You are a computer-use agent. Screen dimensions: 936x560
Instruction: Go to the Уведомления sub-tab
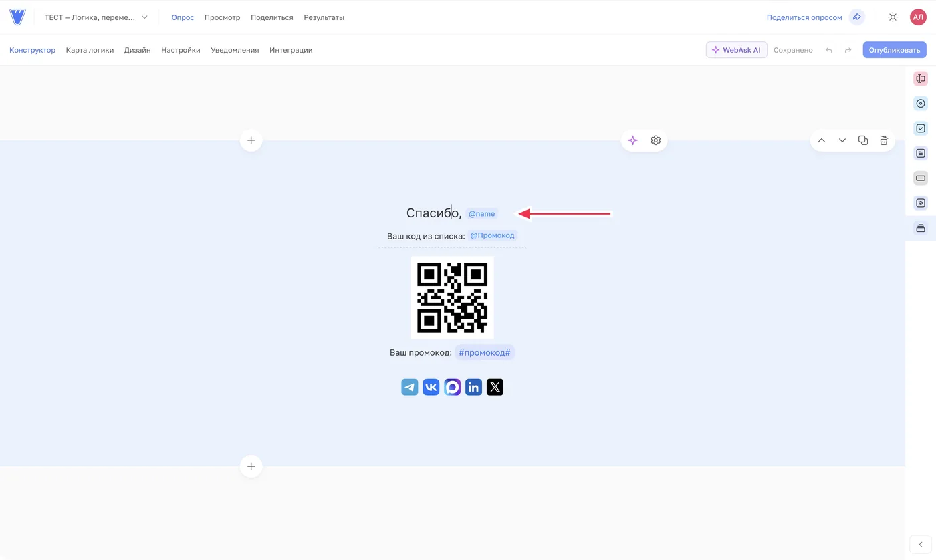coord(235,50)
